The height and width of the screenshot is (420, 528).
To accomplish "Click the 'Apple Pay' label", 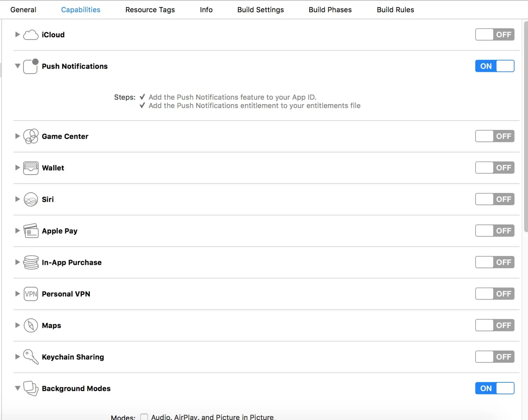I will [60, 231].
